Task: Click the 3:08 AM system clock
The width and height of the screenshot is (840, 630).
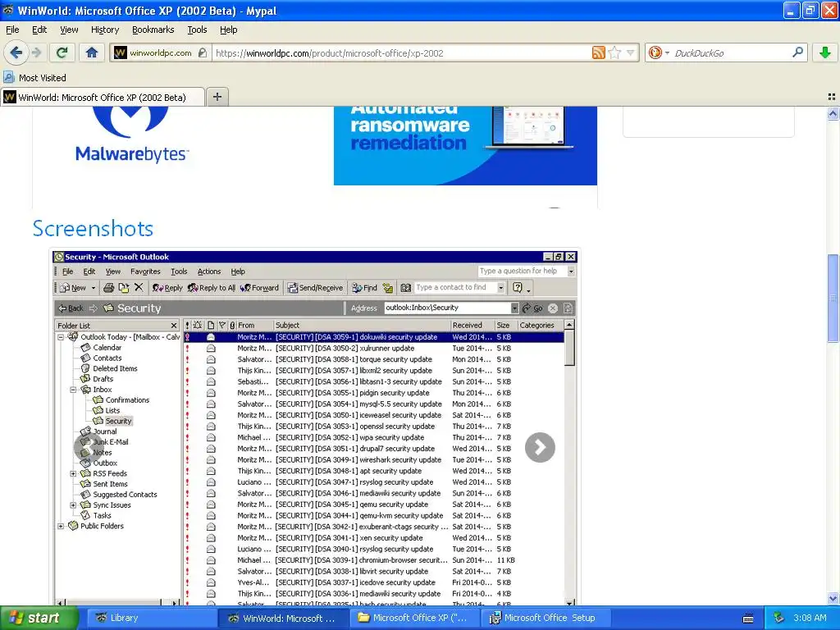Action: [x=810, y=618]
